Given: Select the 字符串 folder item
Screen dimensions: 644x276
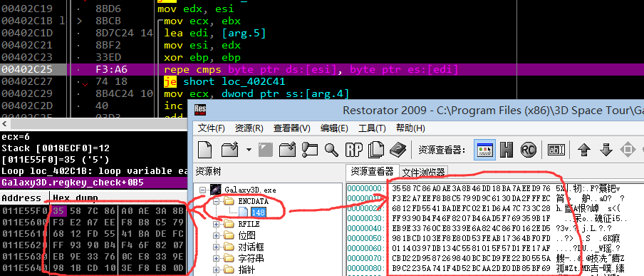Looking at the screenshot, I should tap(251, 259).
